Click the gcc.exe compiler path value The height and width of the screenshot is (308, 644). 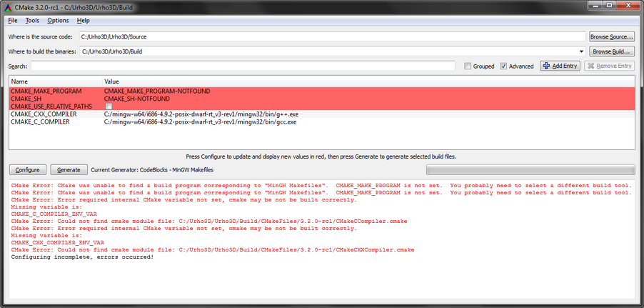coord(200,121)
